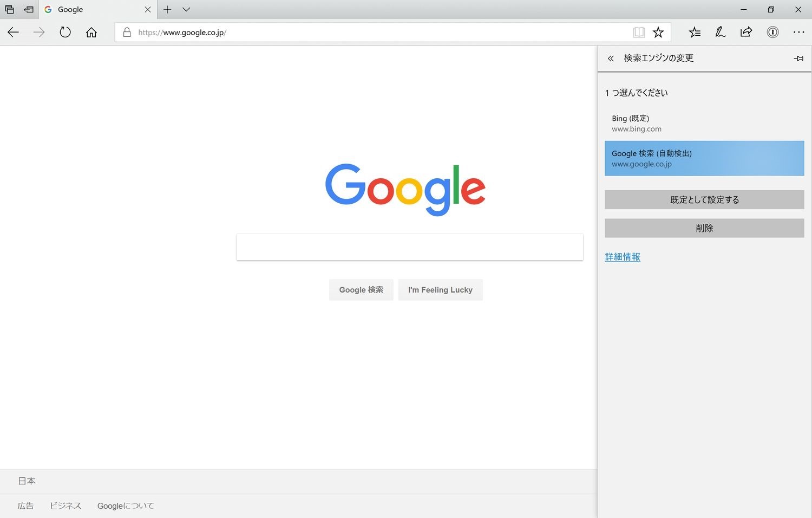Show tab previews chevron

186,9
